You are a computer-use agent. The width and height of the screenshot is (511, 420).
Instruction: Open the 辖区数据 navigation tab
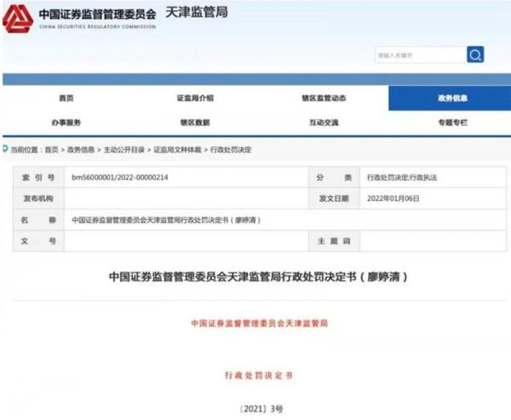[195, 123]
